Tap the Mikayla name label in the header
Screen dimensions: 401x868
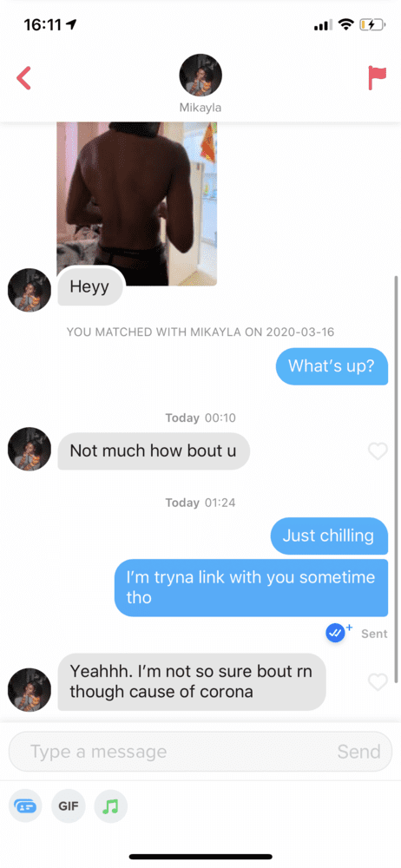click(200, 108)
